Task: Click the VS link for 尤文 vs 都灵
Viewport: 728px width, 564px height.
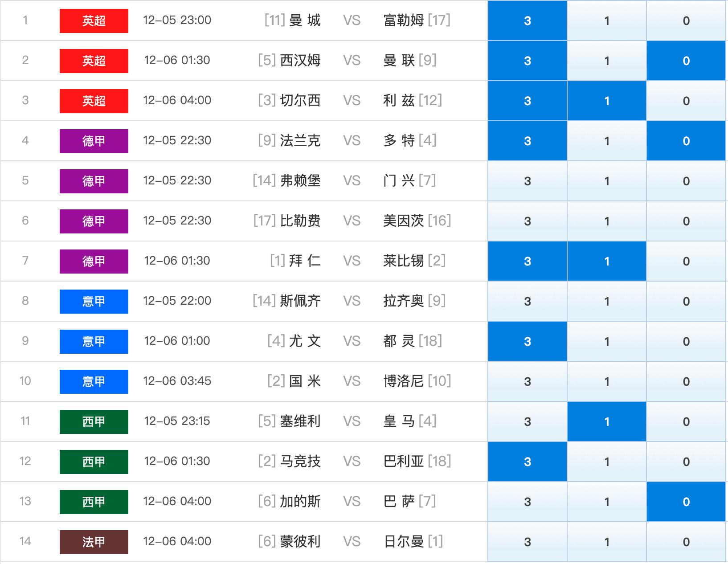Action: point(352,341)
